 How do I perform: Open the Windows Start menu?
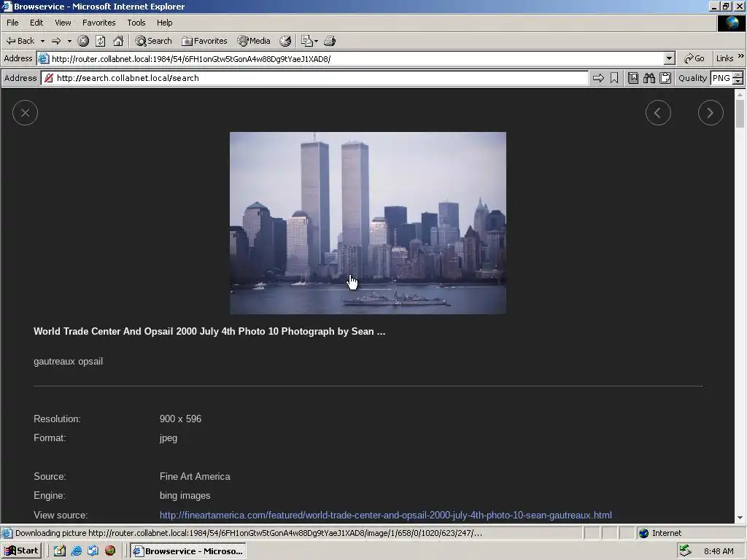pos(21,551)
